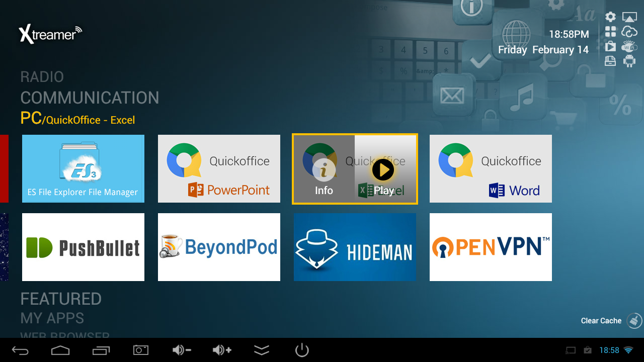Click the 18:58PM clock display

coord(569,35)
